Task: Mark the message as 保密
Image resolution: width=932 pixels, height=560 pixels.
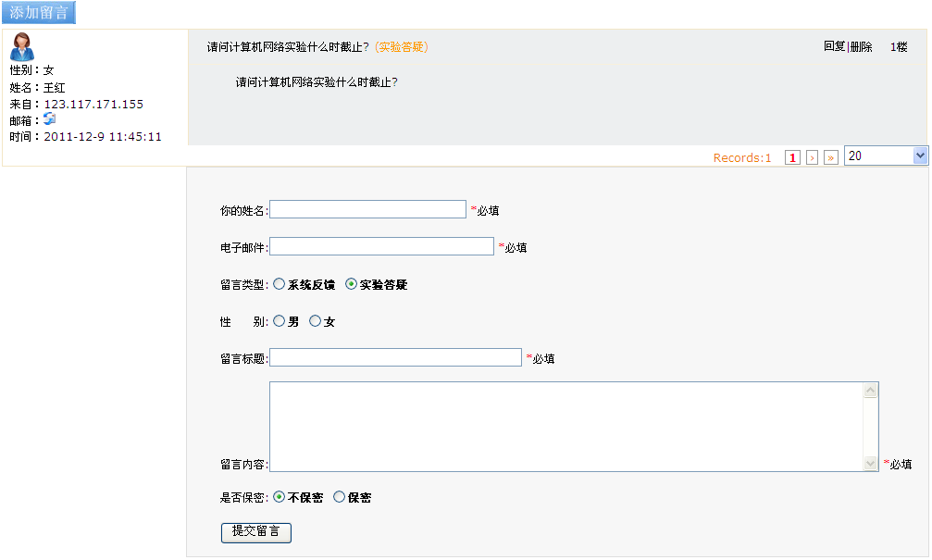Action: (x=339, y=497)
